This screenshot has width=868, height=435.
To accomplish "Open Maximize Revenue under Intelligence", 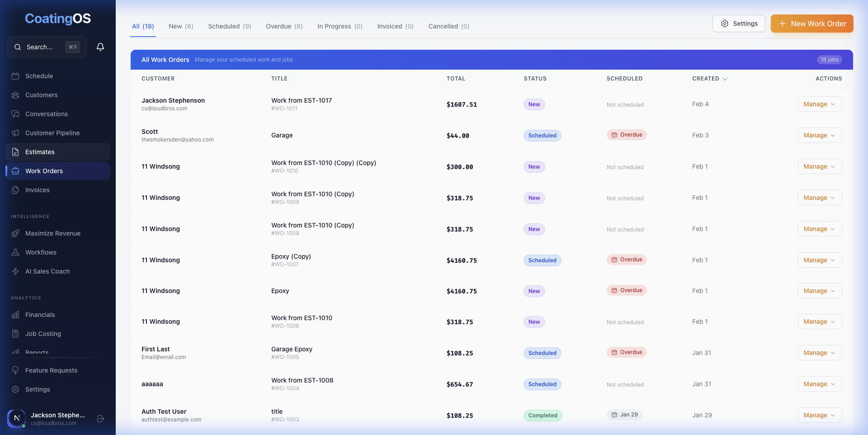I will pyautogui.click(x=52, y=233).
